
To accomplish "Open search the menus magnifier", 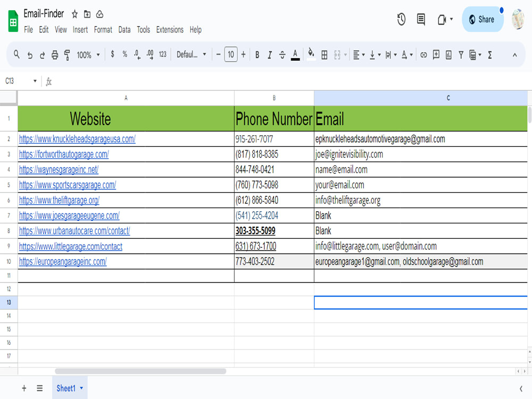I will click(x=16, y=54).
